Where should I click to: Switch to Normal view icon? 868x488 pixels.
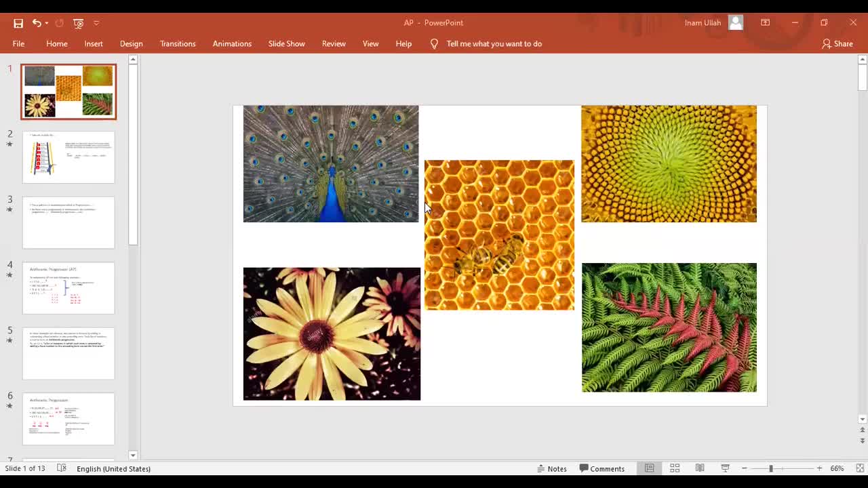650,468
